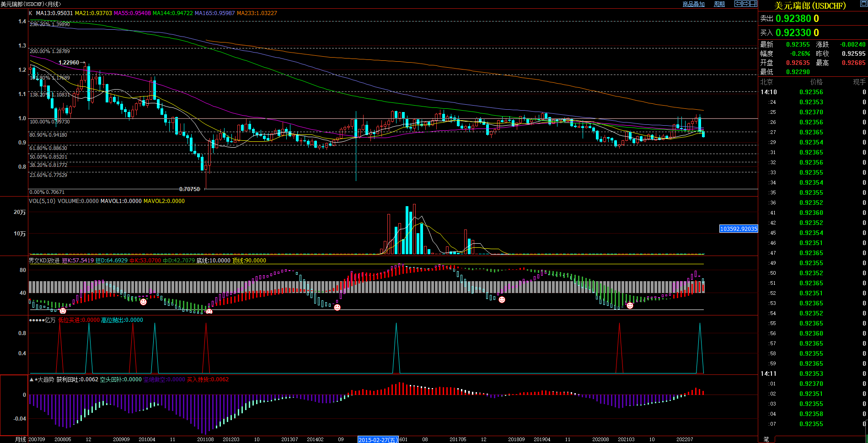Click the smiley marker near 201108
The height and width of the screenshot is (443, 868).
pyautogui.click(x=209, y=311)
